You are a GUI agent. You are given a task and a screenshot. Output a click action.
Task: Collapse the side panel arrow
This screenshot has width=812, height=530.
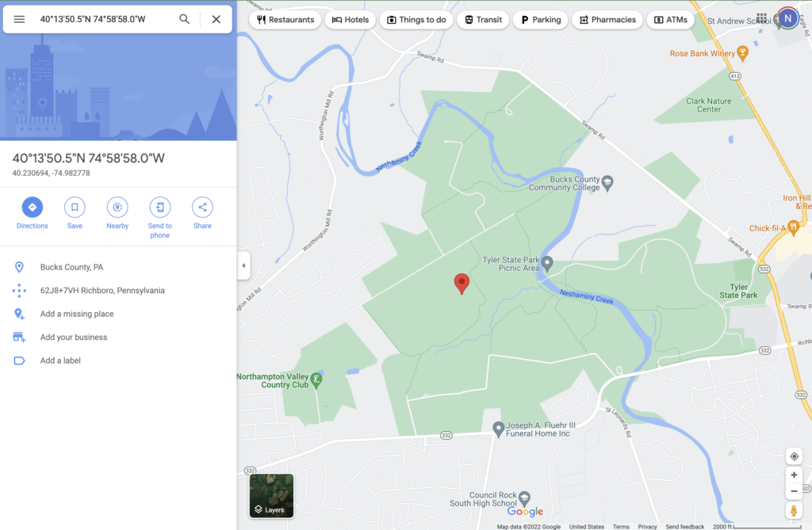point(244,265)
